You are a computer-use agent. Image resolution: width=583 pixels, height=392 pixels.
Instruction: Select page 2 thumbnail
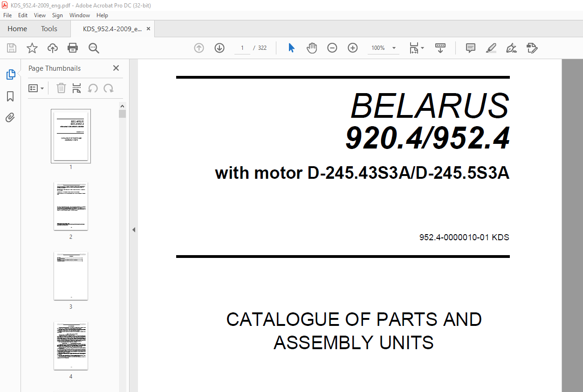(x=71, y=206)
